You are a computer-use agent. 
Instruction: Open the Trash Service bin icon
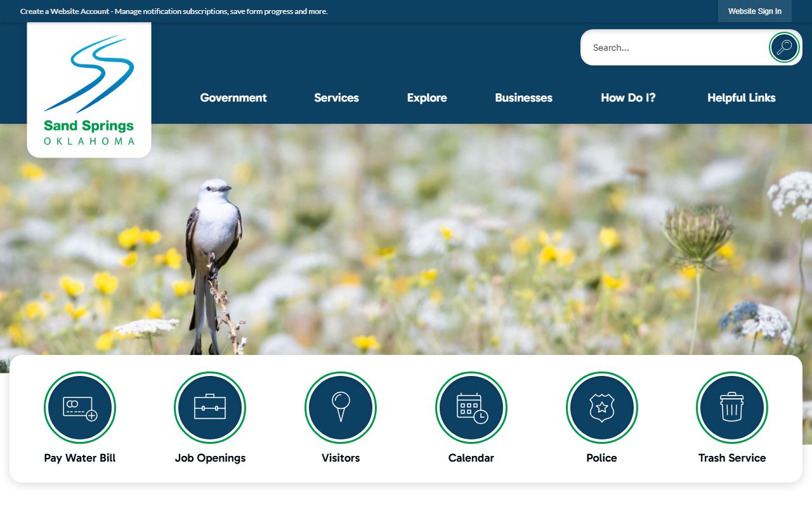731,408
